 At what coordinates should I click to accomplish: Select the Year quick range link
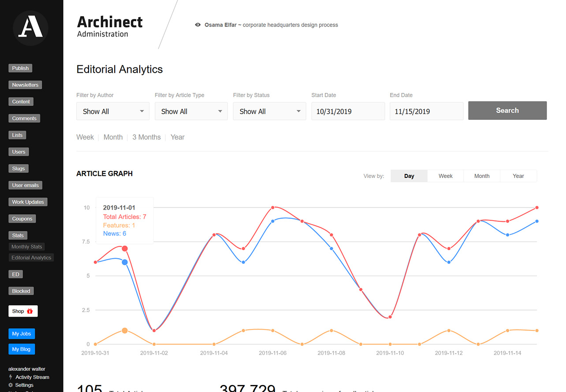(x=177, y=137)
